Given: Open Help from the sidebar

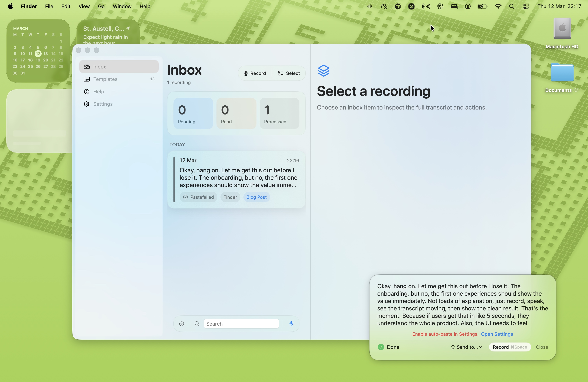Looking at the screenshot, I should pos(98,91).
